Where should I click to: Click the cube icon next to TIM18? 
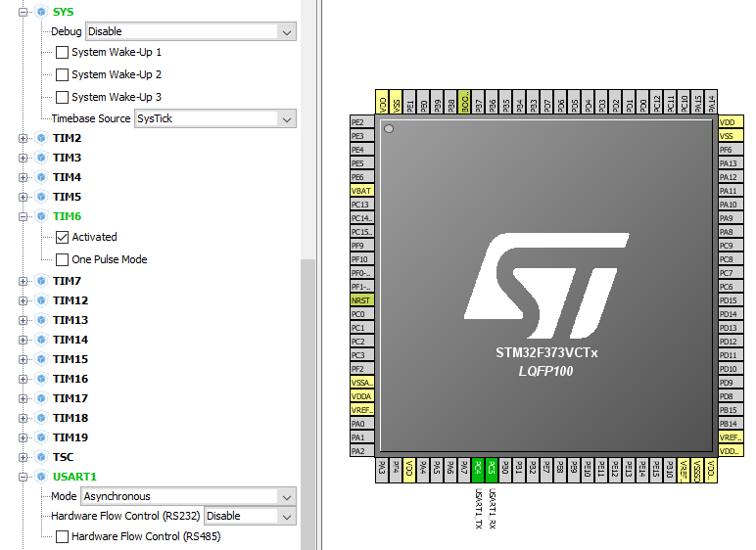pyautogui.click(x=41, y=418)
